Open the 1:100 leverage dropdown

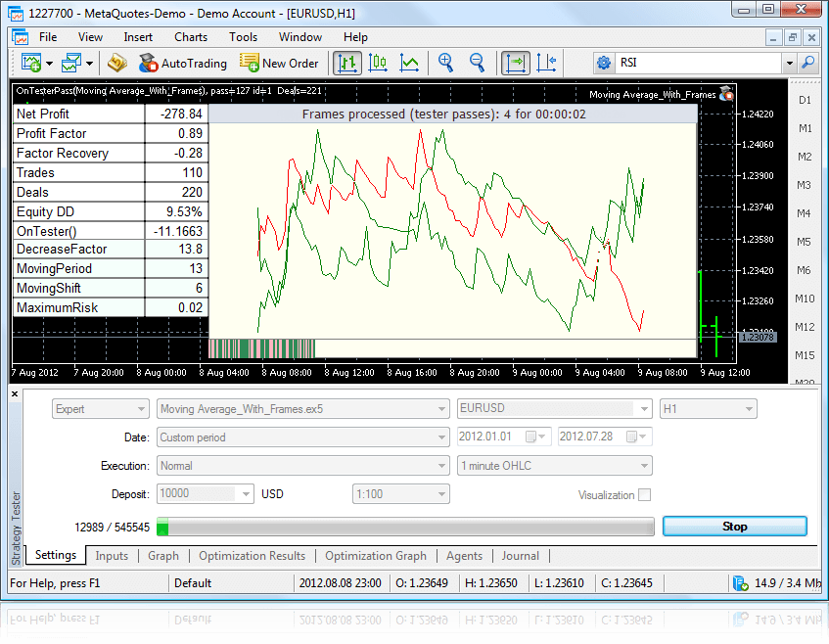[400, 494]
